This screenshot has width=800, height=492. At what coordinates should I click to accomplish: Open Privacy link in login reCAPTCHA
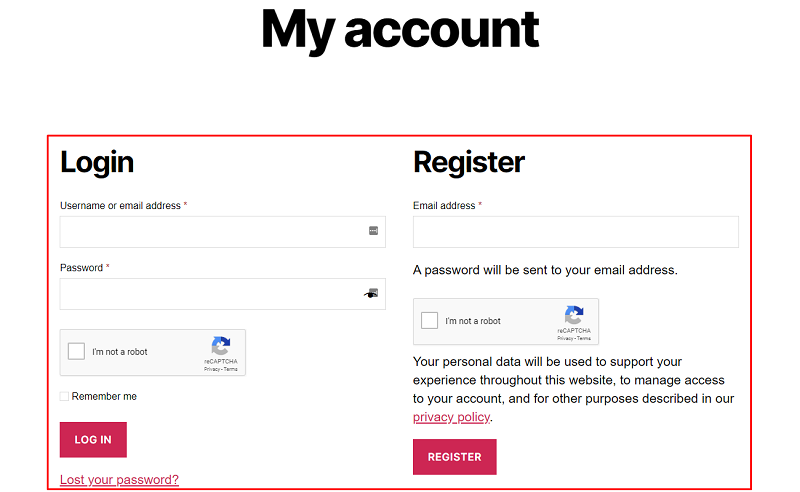(x=211, y=369)
